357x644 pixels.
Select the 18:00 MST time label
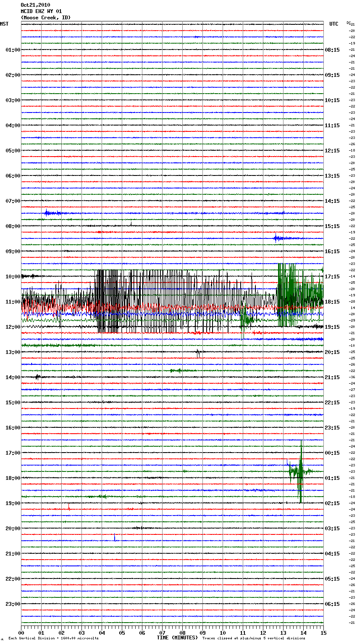coord(13,478)
